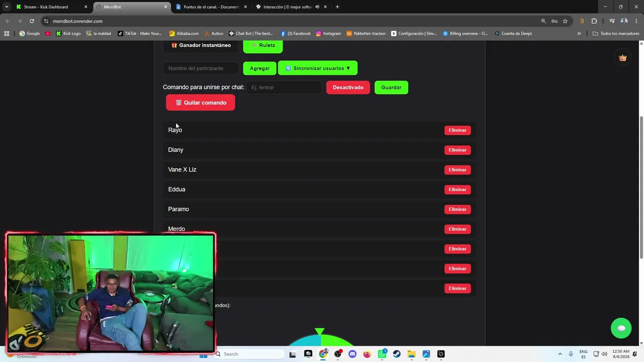Open the Pakketten tracken bookmark
Viewport: 644px width, 362px height.
coord(366,34)
